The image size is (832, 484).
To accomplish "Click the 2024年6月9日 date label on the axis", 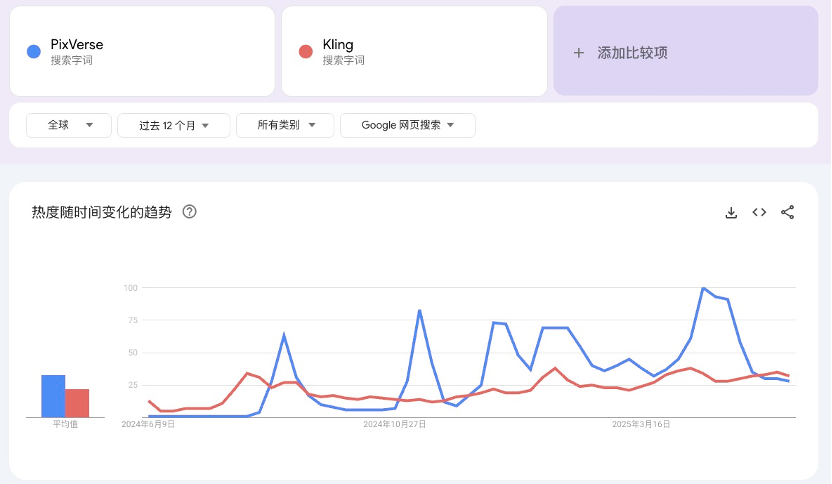I will 148,424.
